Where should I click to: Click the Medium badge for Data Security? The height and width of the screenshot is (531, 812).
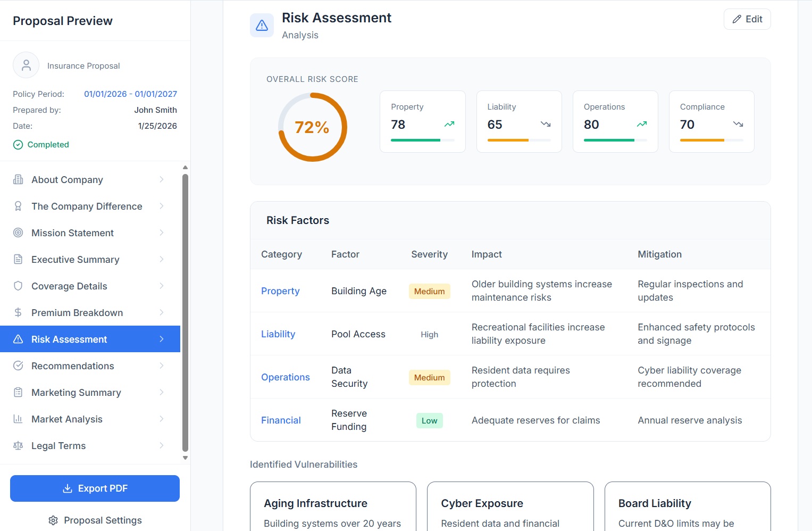(x=429, y=377)
